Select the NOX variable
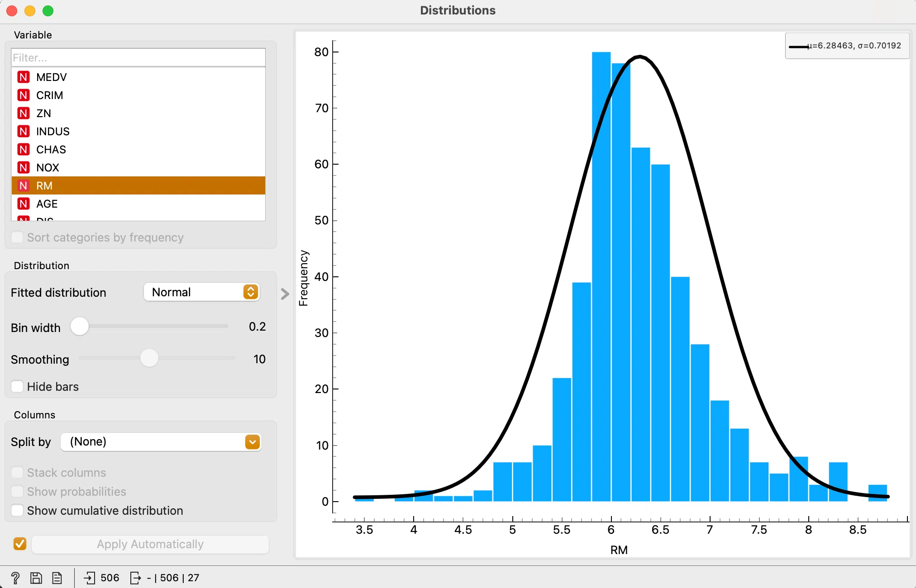Viewport: 916px width, 588px height. (138, 168)
